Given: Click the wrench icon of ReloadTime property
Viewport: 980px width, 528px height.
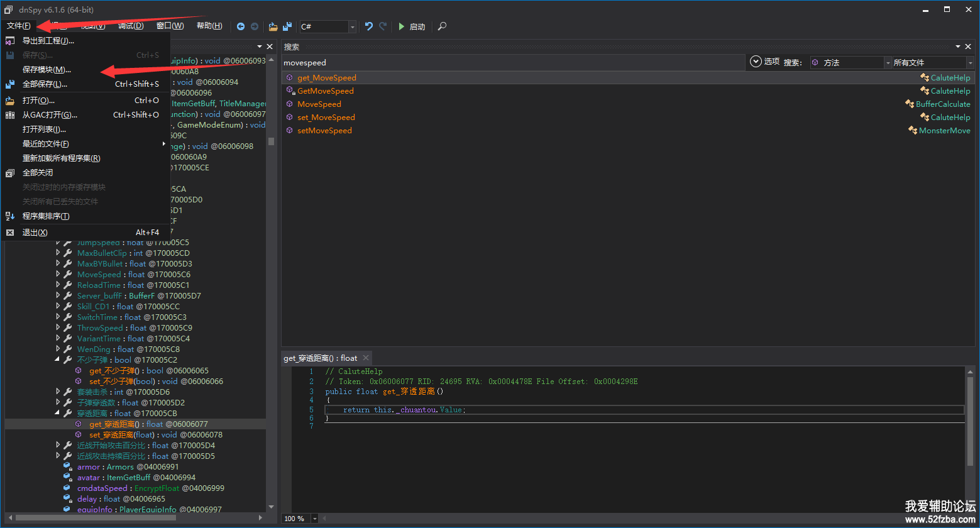Looking at the screenshot, I should point(68,285).
